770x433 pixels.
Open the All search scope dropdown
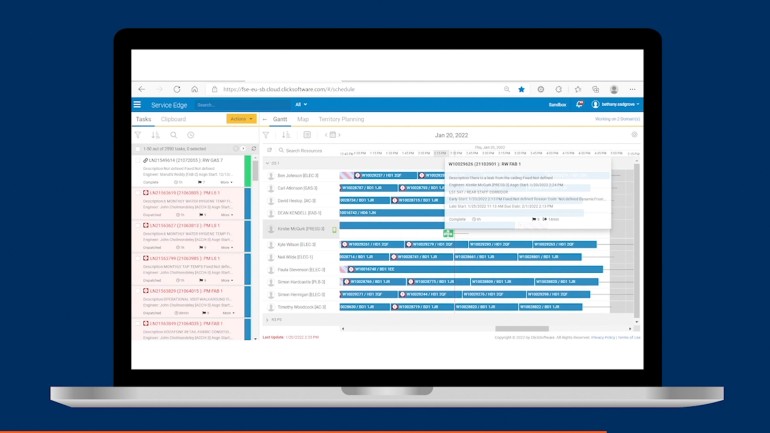pyautogui.click(x=301, y=105)
